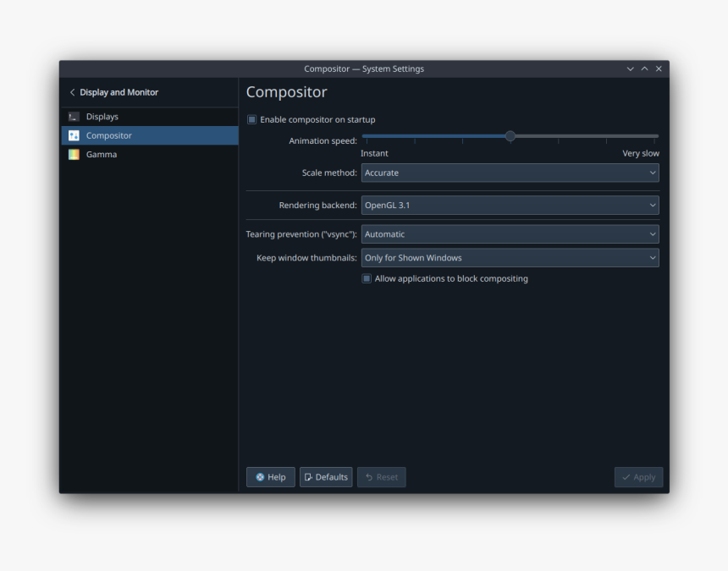728x571 pixels.
Task: Open the Scale method dropdown
Action: 510,173
